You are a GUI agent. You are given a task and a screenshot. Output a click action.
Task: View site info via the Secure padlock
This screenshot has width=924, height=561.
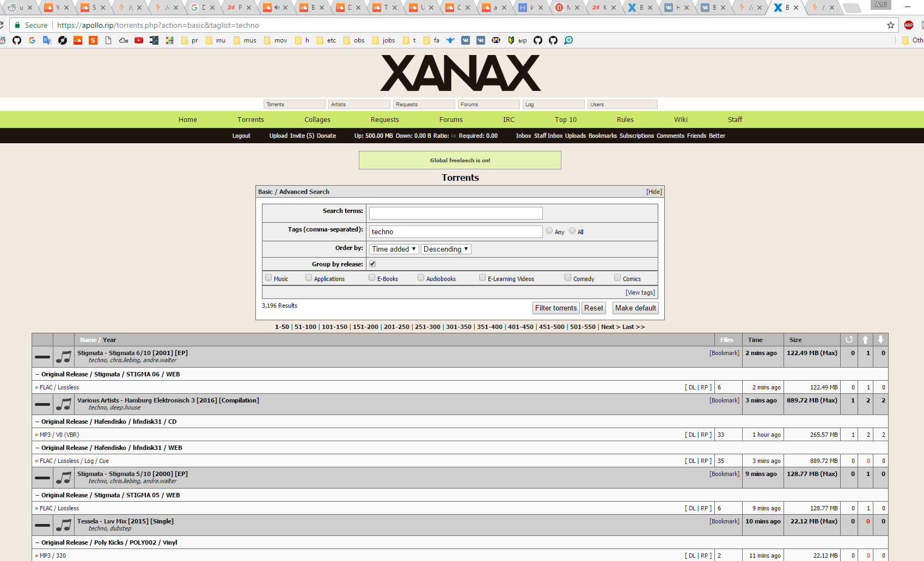point(31,25)
